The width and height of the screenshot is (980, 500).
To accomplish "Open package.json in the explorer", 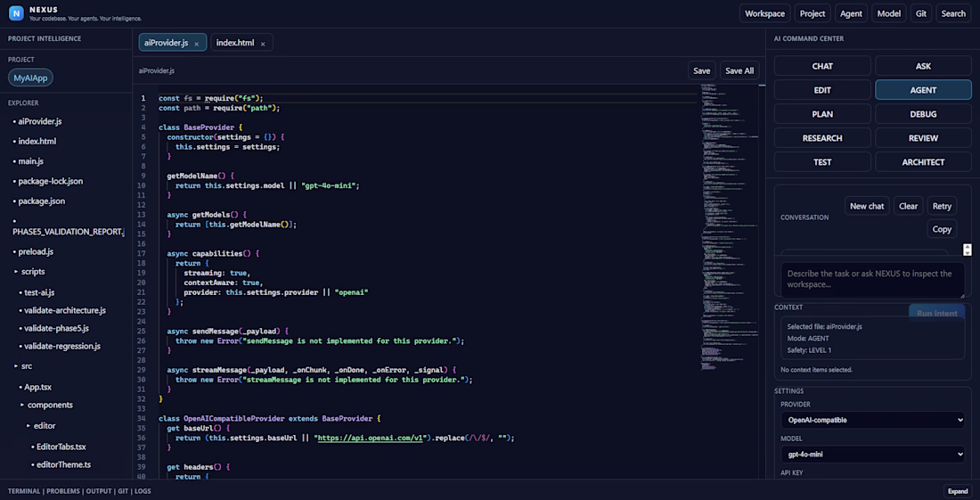I will click(41, 201).
